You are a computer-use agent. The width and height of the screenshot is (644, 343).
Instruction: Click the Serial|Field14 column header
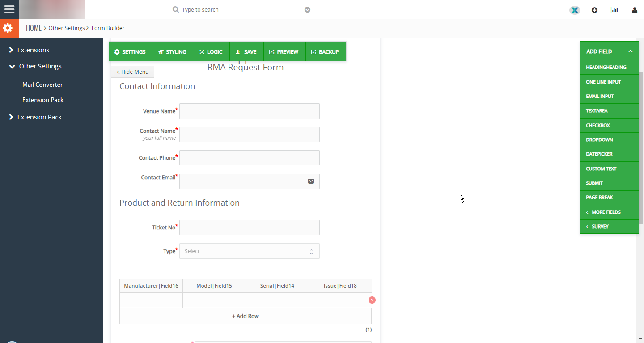point(277,286)
